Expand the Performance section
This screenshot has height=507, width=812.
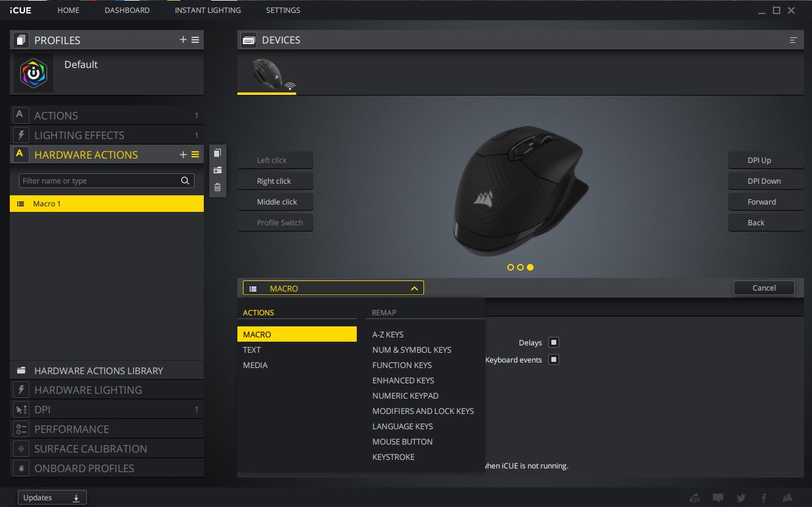(x=106, y=429)
